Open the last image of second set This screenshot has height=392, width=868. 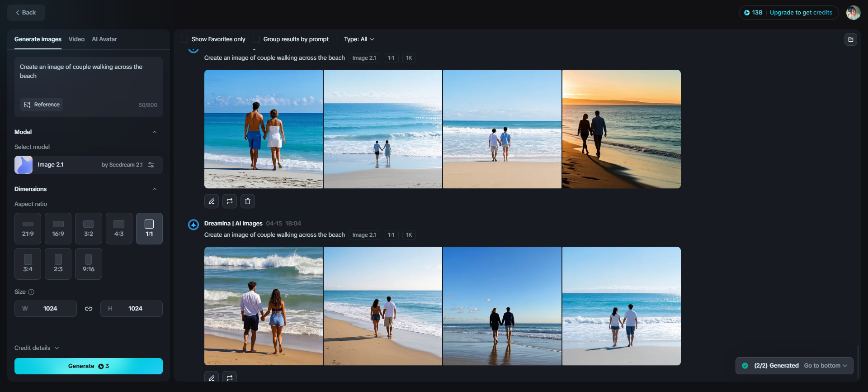622,306
